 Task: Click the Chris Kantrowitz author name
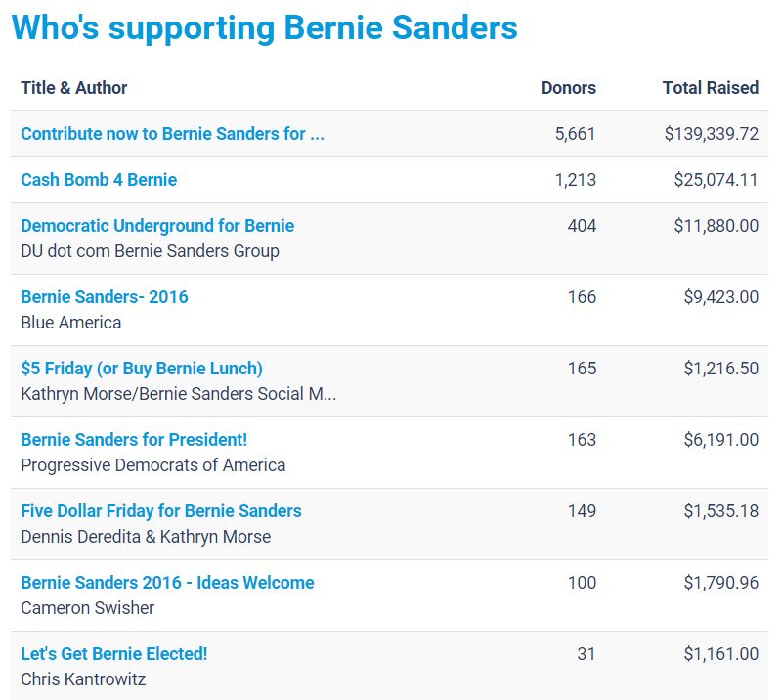pyautogui.click(x=83, y=679)
